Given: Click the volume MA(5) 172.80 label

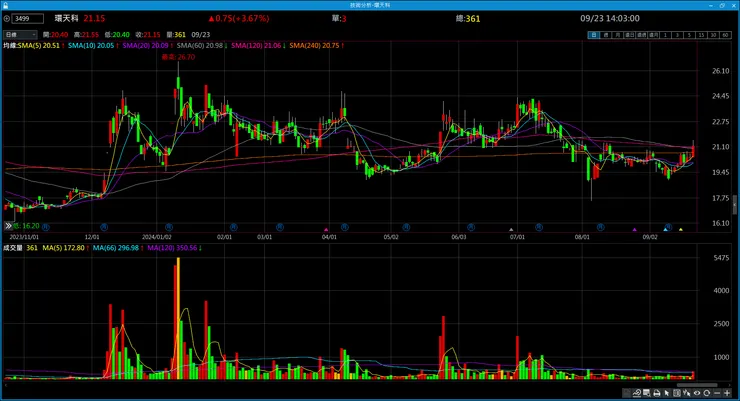Looking at the screenshot, I should click(x=64, y=248).
